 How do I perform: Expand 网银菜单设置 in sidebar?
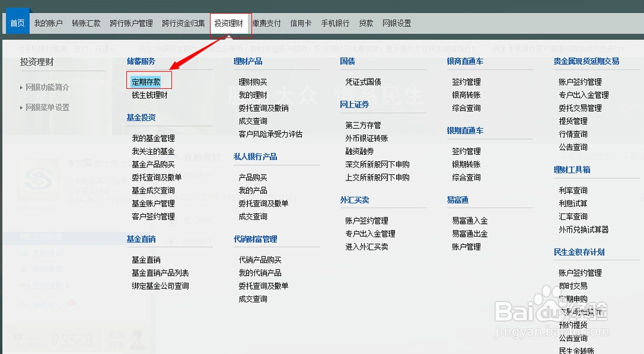(x=47, y=107)
